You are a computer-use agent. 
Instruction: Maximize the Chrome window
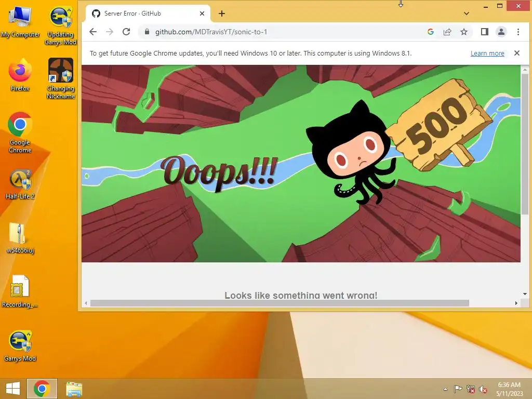click(x=499, y=6)
